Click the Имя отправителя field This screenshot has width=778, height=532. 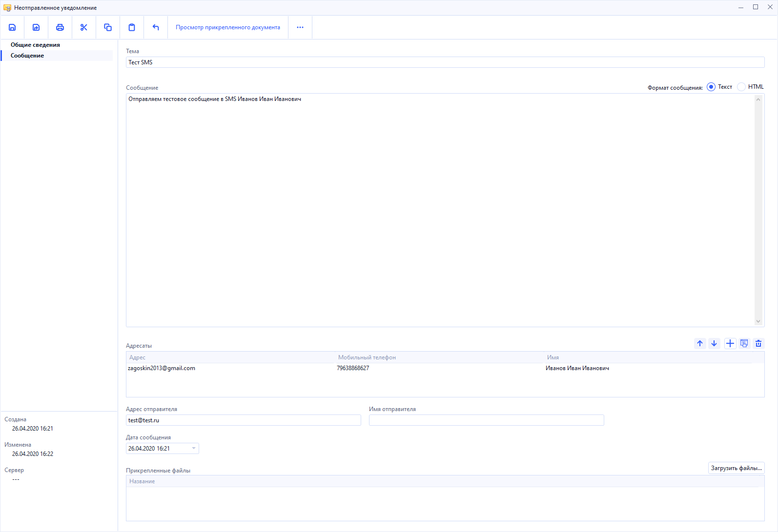pos(487,420)
